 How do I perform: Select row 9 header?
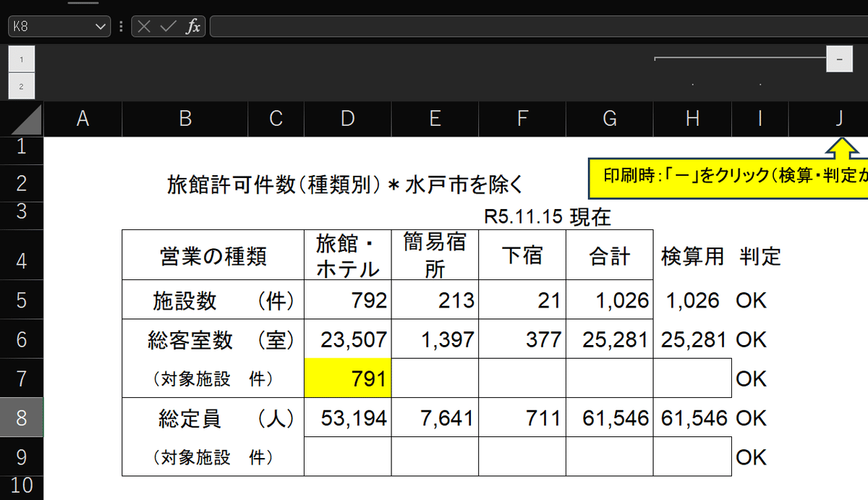22,457
